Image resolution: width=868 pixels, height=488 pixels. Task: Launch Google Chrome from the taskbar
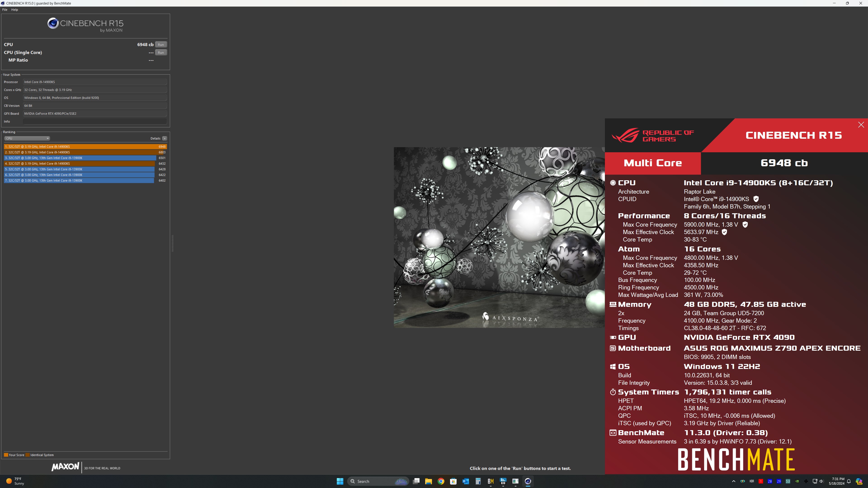pyautogui.click(x=441, y=481)
